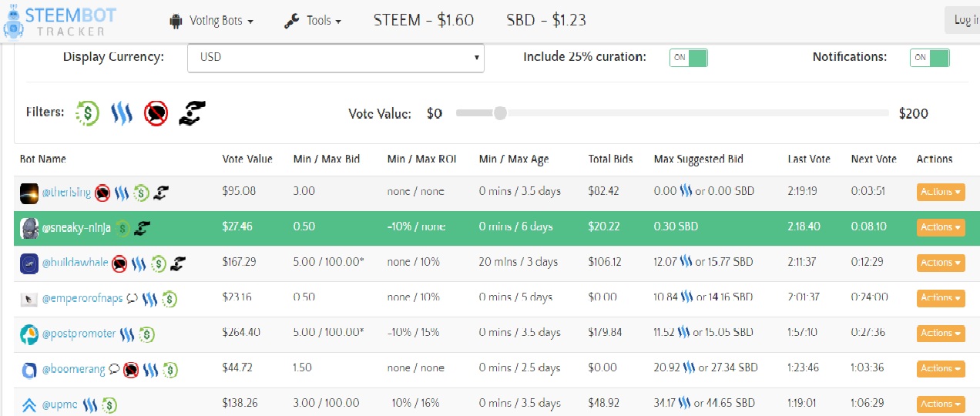Click the Vote Value column header
980x416 pixels.
pos(247,159)
